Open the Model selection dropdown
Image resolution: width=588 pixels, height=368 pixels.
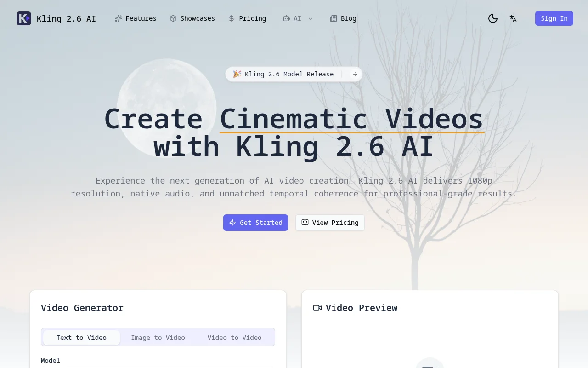(x=158, y=367)
